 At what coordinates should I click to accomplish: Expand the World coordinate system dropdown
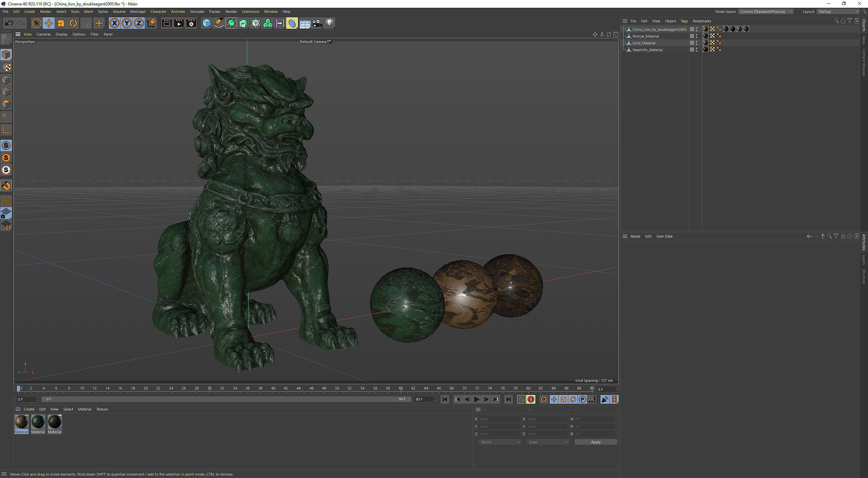point(500,442)
